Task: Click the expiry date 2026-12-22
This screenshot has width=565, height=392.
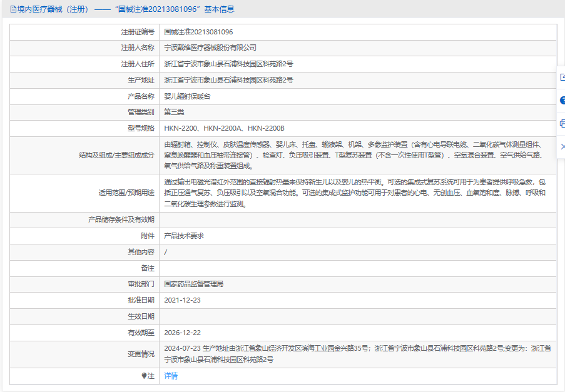Action: [x=182, y=333]
